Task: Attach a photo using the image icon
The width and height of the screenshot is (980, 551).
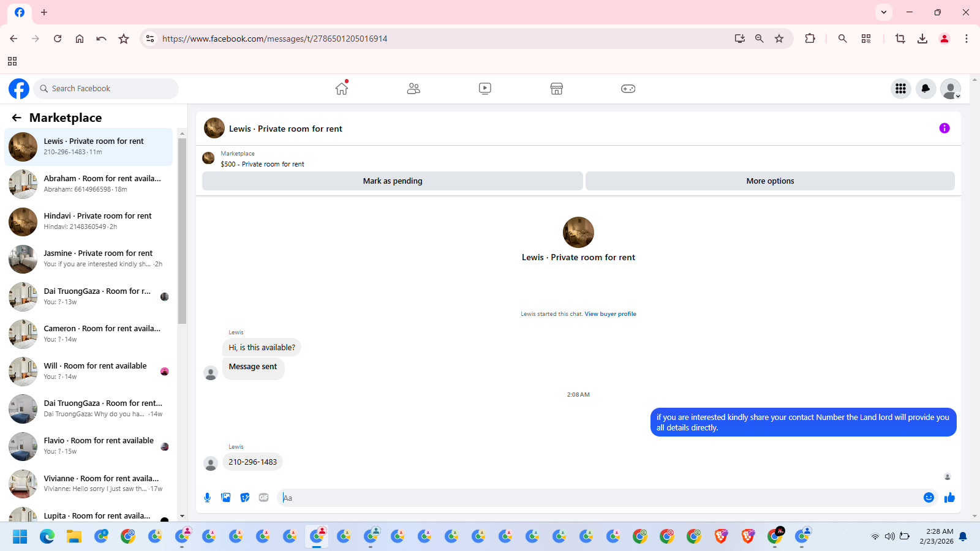Action: coord(226,498)
